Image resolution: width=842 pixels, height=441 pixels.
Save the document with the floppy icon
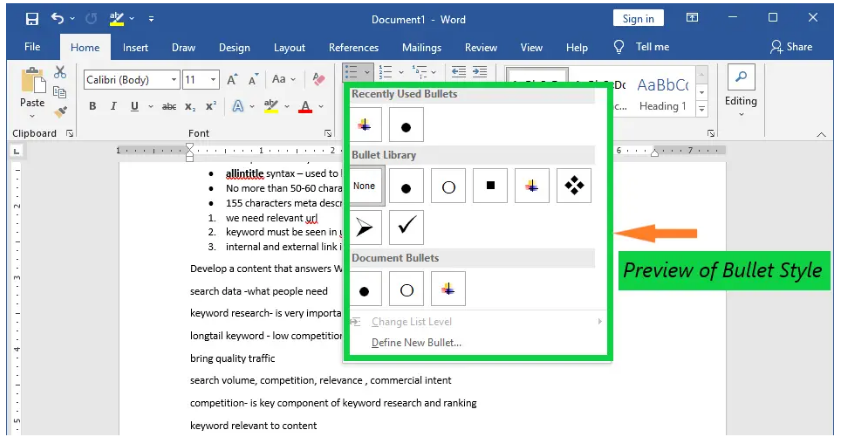[32, 19]
